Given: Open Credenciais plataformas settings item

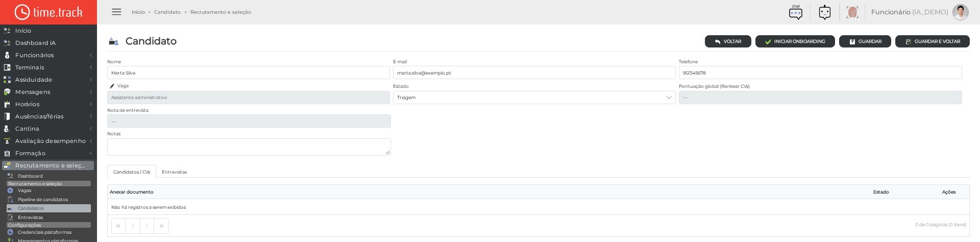Looking at the screenshot, I should (x=44, y=232).
